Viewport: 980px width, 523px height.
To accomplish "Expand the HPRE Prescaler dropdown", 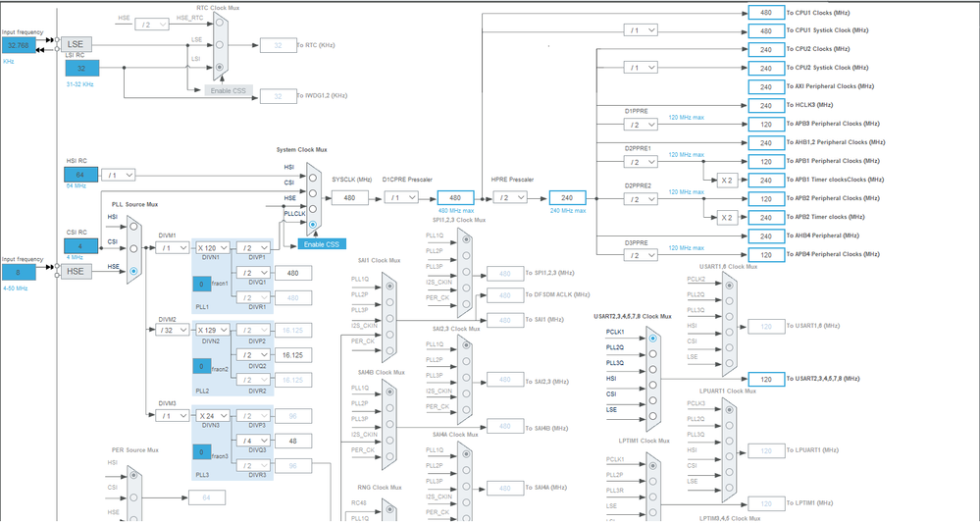I will coord(510,198).
